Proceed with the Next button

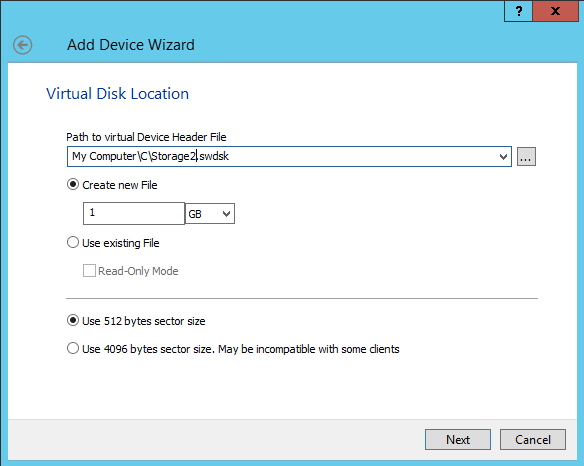pyautogui.click(x=458, y=440)
